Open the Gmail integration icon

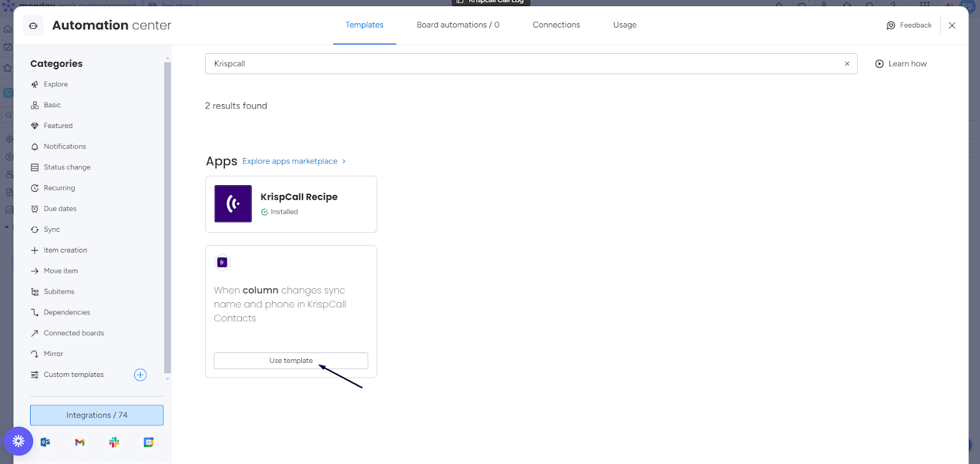[80, 442]
